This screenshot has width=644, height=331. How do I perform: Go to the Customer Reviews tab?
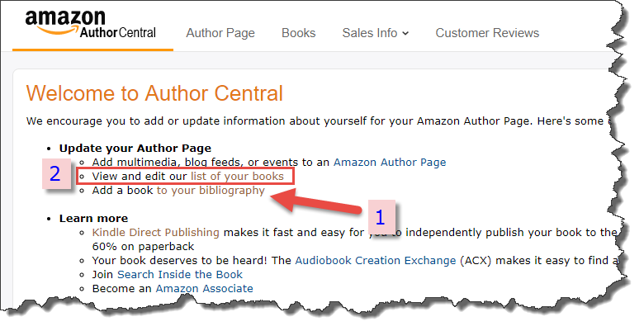click(x=487, y=33)
